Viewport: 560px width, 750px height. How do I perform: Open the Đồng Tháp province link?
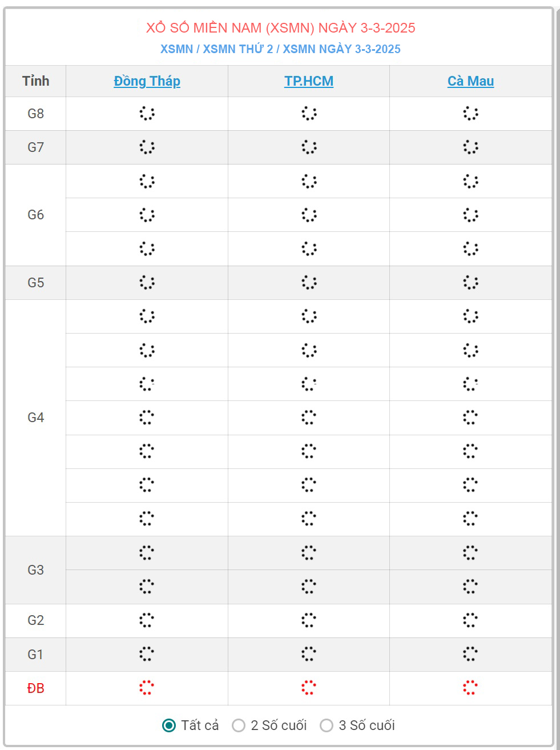tap(147, 81)
